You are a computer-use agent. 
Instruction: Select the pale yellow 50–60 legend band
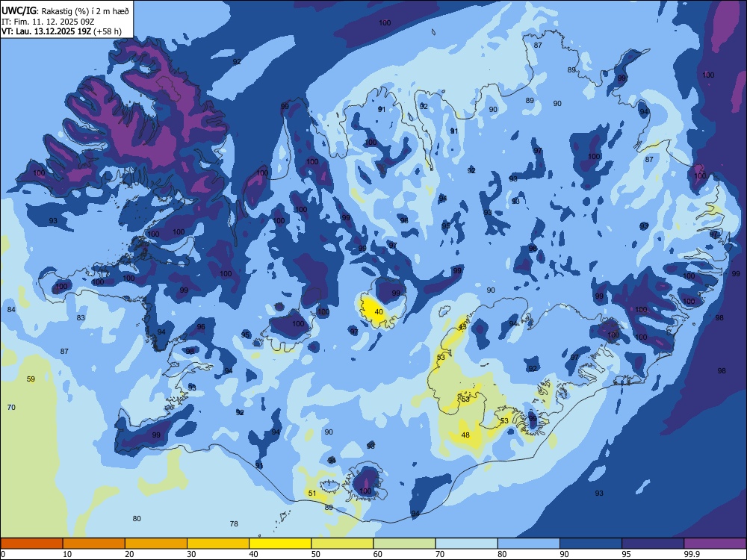click(x=342, y=544)
